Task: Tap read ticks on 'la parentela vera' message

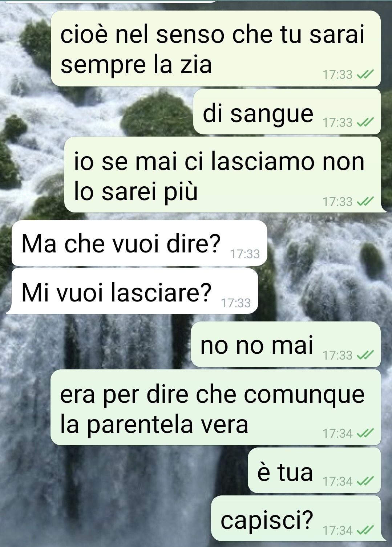Action: [365, 433]
